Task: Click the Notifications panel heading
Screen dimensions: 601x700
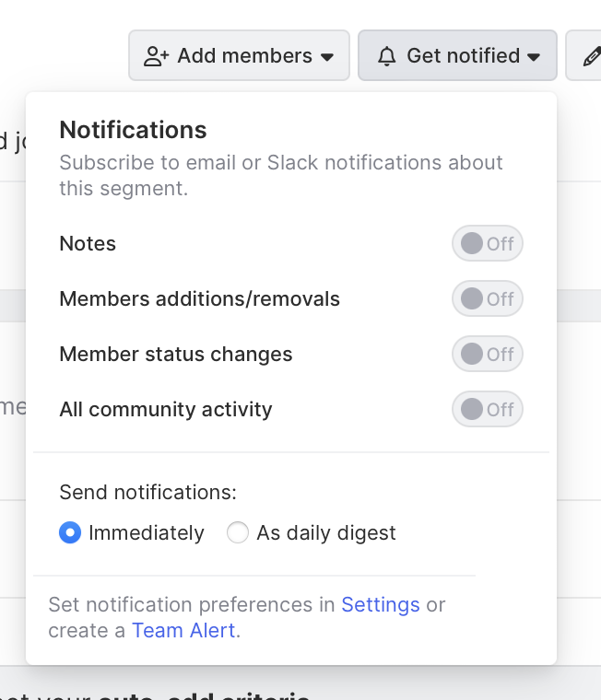Action: [x=133, y=130]
